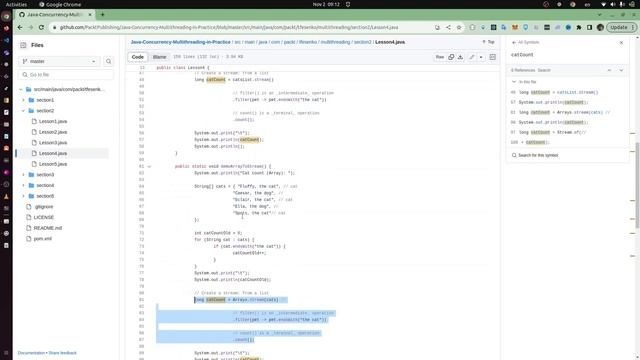This screenshot has height=360, width=640.
Task: Open the Chrome extensions puzzle icon
Action: [x=579, y=27]
